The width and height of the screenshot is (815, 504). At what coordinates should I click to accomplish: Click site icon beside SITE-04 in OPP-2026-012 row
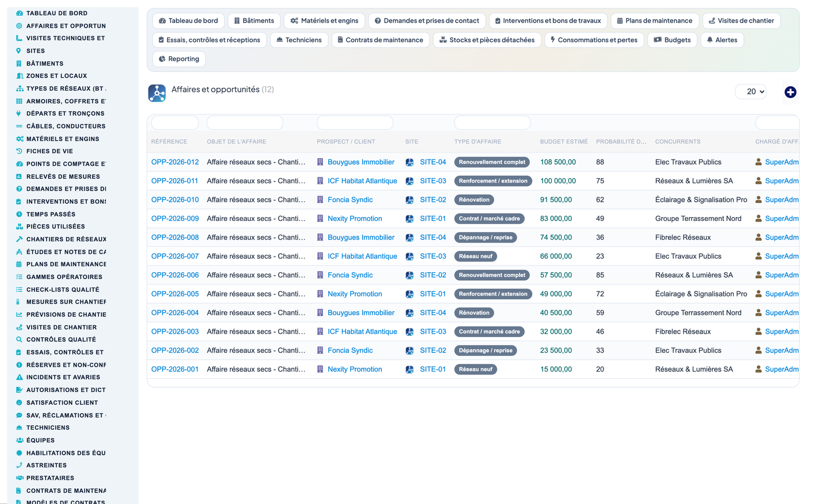point(409,162)
